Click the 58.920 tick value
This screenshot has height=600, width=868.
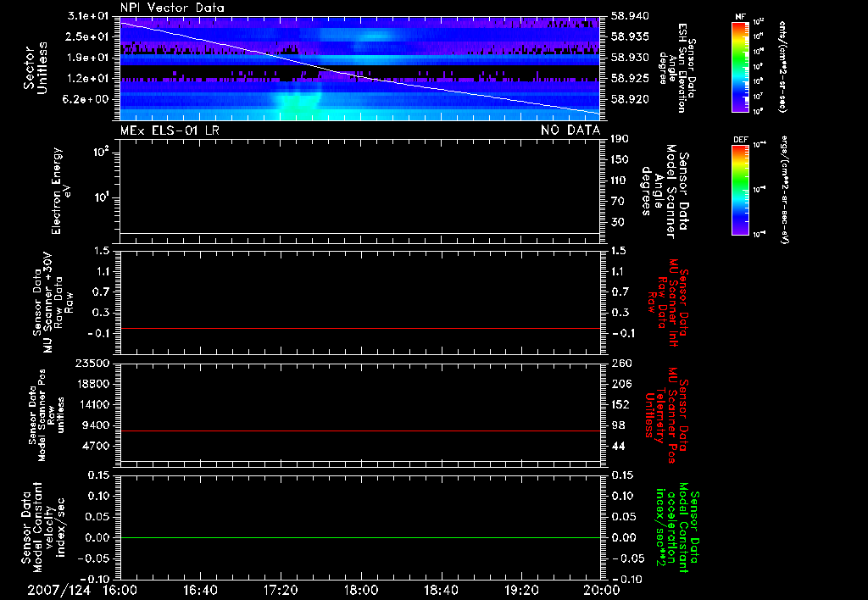[x=630, y=100]
